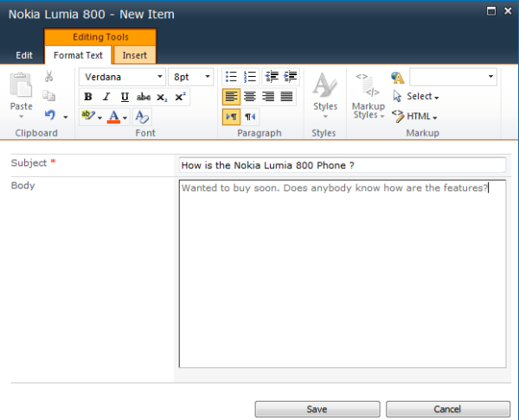Viewport: 519px width, 420px height.
Task: Click into the Subject text field
Action: click(343, 165)
